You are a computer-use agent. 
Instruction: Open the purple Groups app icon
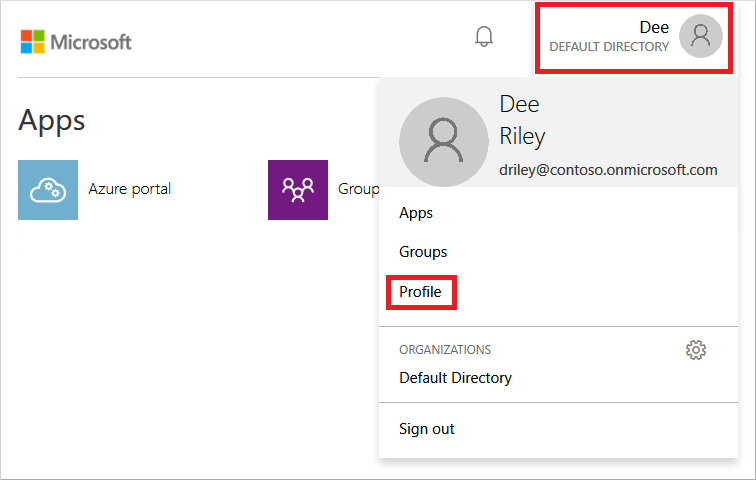[x=297, y=189]
